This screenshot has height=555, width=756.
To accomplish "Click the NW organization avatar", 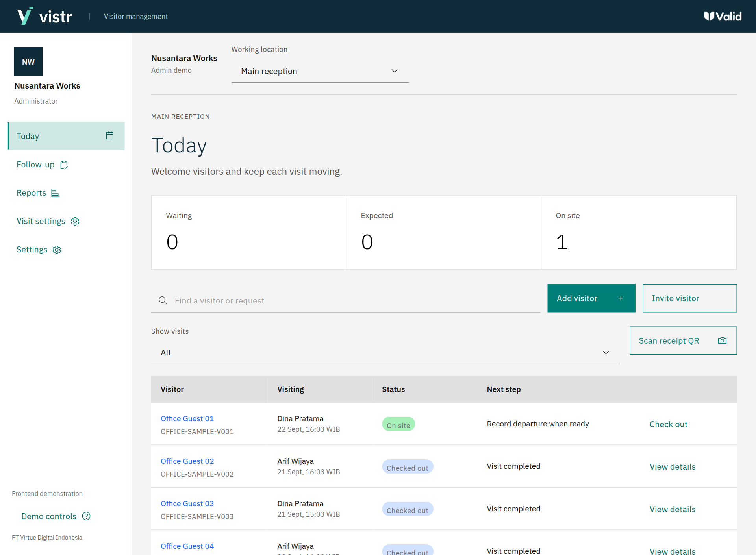I will point(28,61).
